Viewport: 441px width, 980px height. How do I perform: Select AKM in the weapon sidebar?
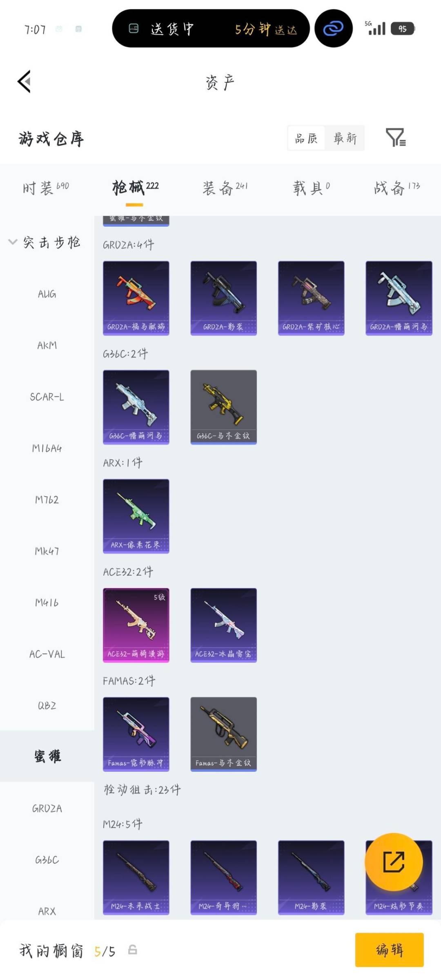pos(47,345)
